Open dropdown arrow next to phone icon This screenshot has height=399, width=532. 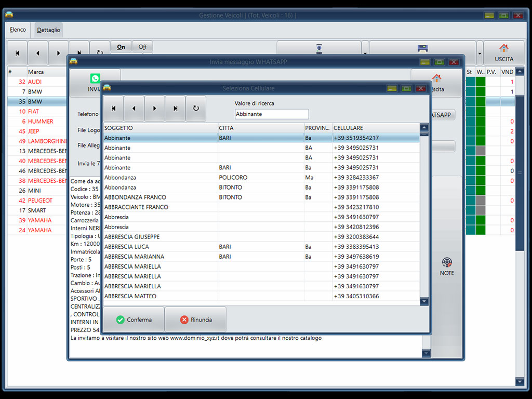pyautogui.click(x=365, y=53)
